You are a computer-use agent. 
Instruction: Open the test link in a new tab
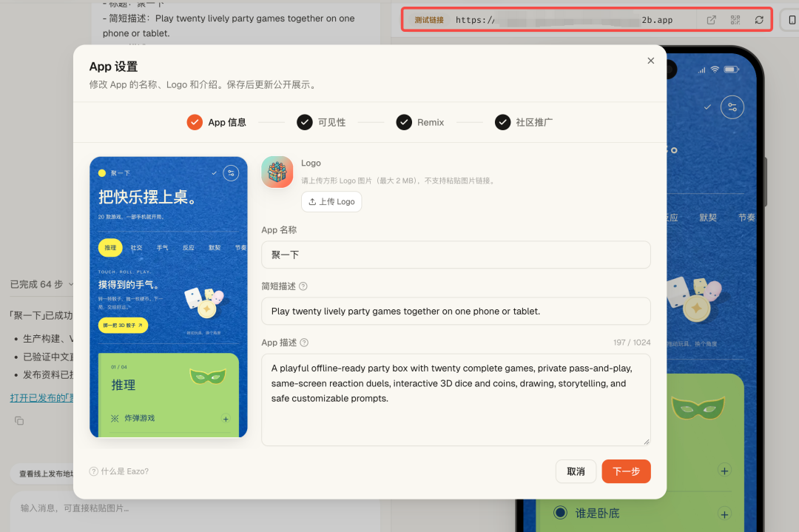[712, 20]
